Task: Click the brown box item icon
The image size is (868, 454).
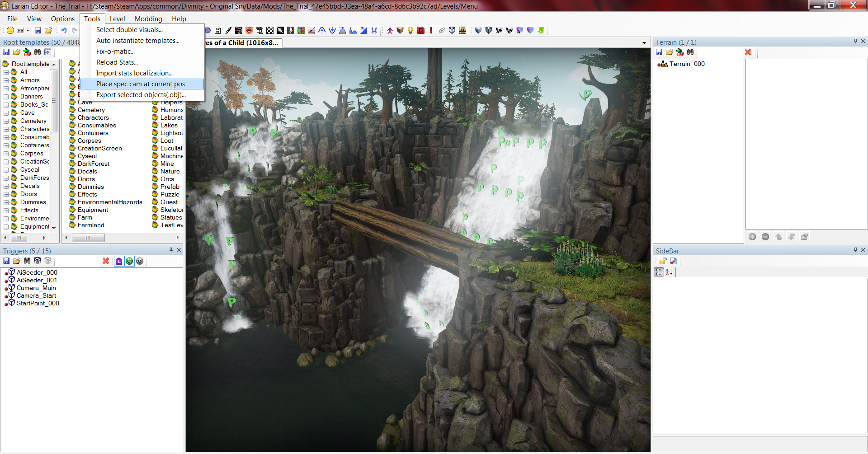Action: point(400,30)
